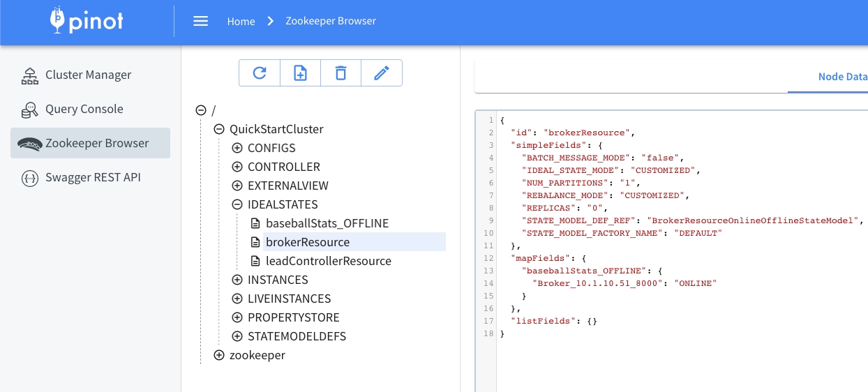Expand the zookeeper tree node
Viewport: 868px width, 392px height.
click(x=219, y=355)
